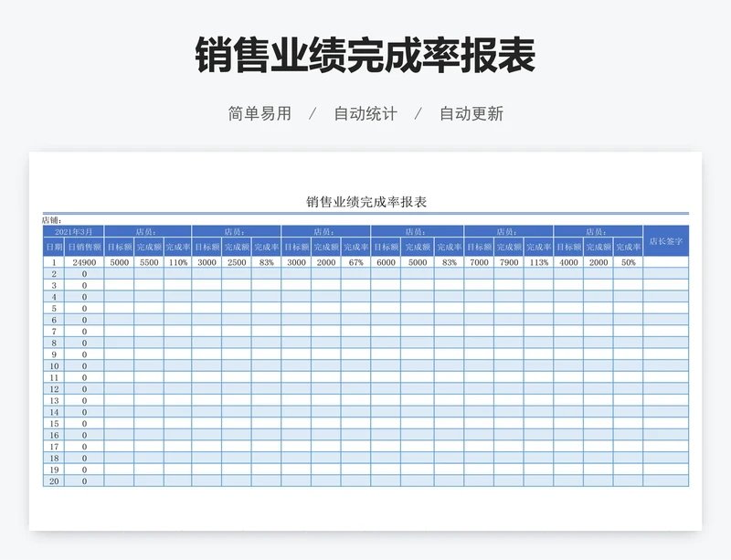
Task: Click the large heading 销售业绩完成率报表
Action: 365,55
